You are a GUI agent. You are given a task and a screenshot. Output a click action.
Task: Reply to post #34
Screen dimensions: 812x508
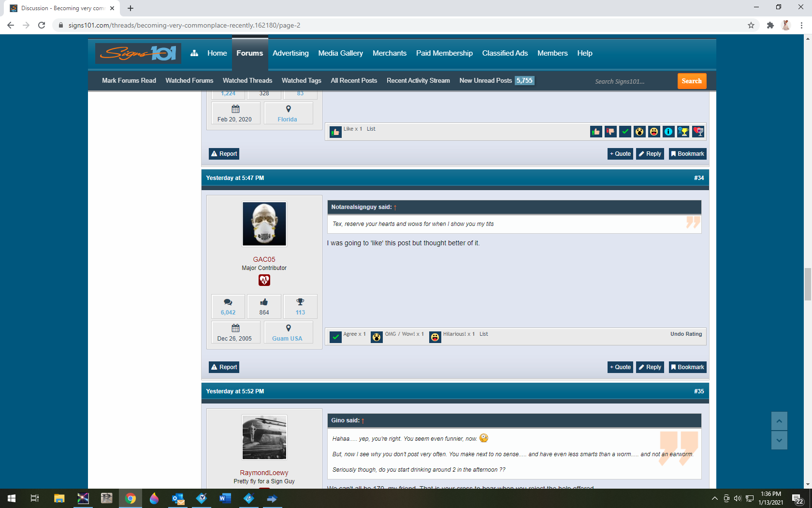tap(650, 367)
